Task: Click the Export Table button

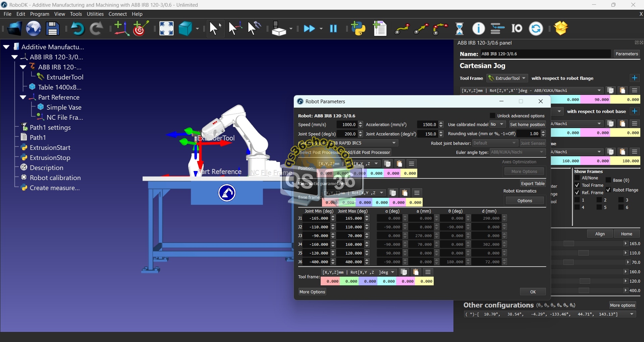Action: 533,183
